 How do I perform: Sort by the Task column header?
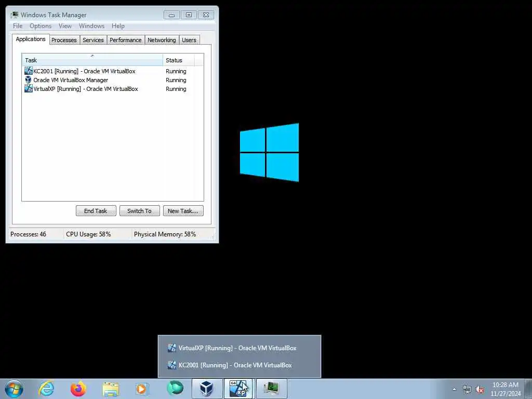[x=92, y=60]
